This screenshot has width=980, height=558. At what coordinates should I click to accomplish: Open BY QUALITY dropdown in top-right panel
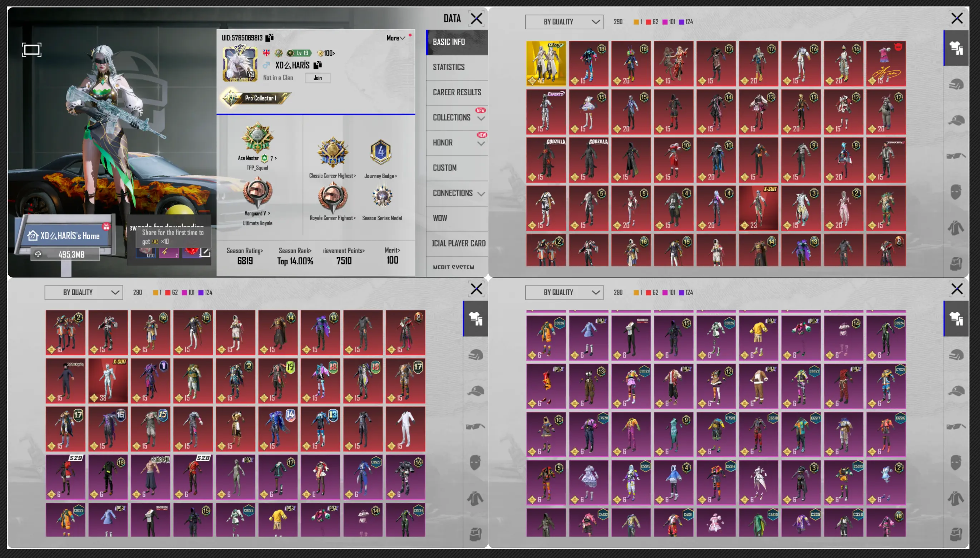coord(564,22)
